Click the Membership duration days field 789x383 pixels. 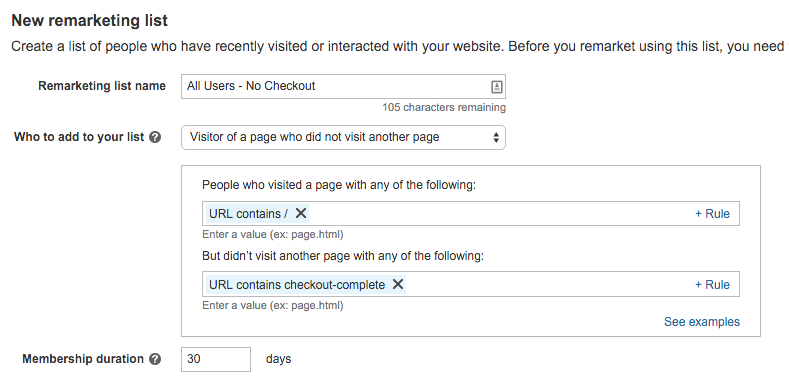click(x=216, y=359)
